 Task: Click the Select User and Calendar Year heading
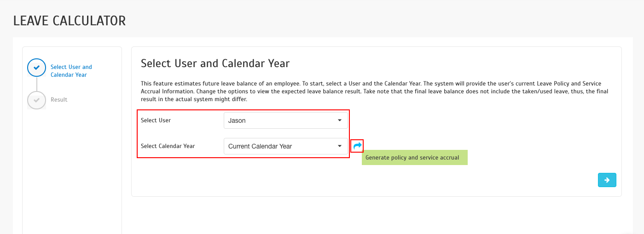(215, 63)
